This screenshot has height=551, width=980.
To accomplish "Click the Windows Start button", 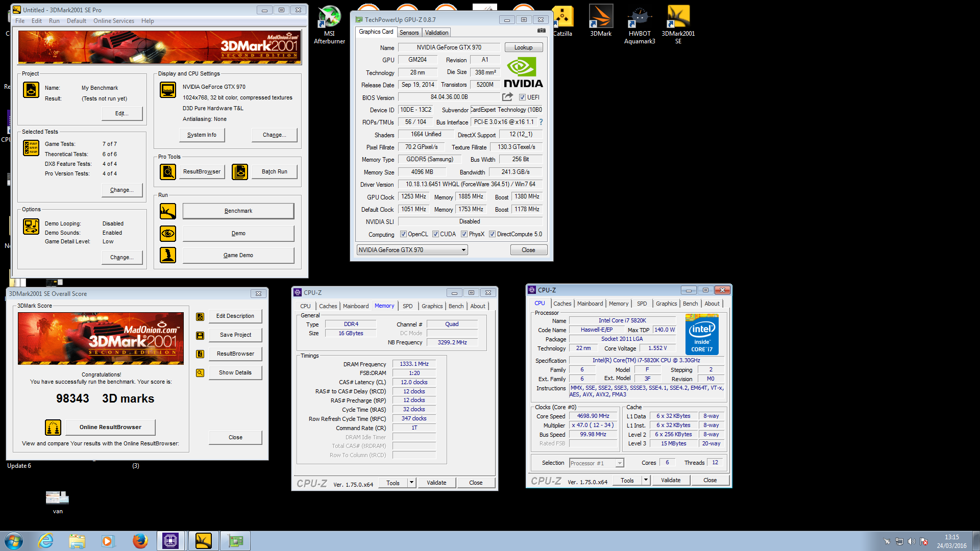I will click(x=14, y=541).
